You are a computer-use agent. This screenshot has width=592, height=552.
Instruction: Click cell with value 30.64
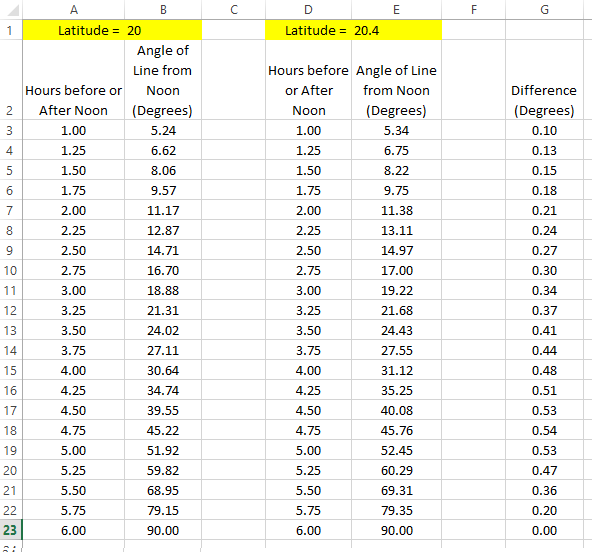(x=163, y=370)
